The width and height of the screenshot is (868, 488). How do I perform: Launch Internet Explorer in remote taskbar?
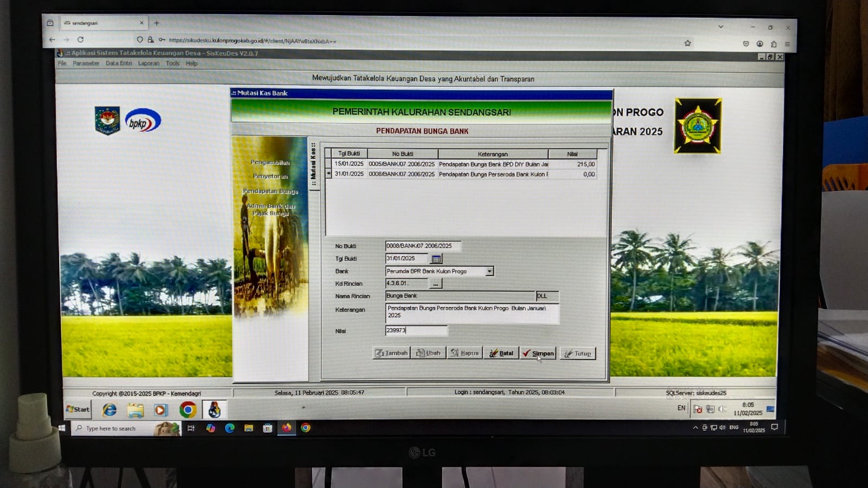[110, 410]
